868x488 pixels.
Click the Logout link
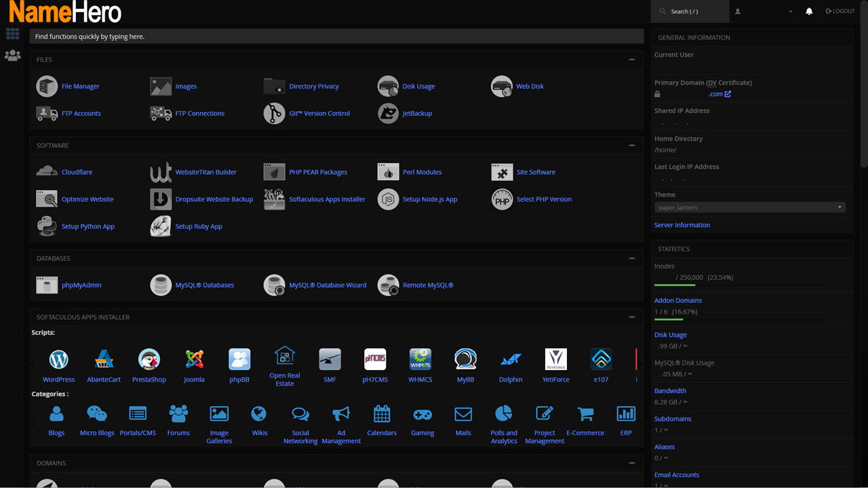click(x=840, y=12)
